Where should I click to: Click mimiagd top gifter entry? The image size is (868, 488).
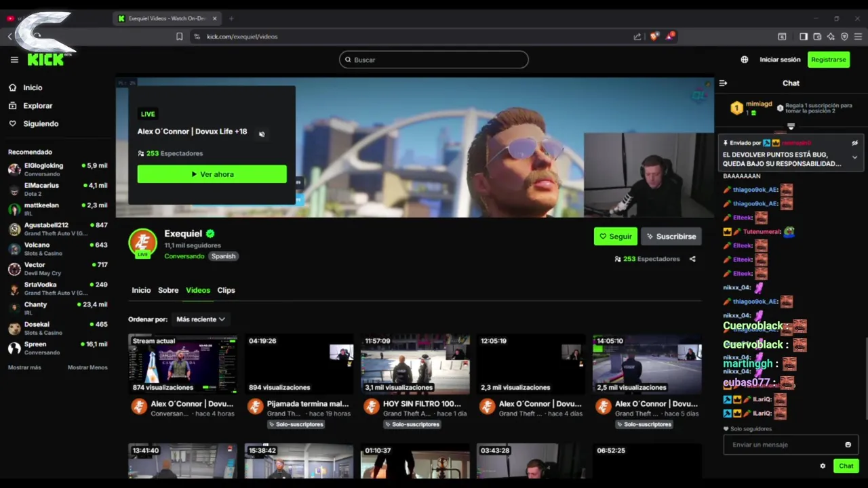click(751, 108)
